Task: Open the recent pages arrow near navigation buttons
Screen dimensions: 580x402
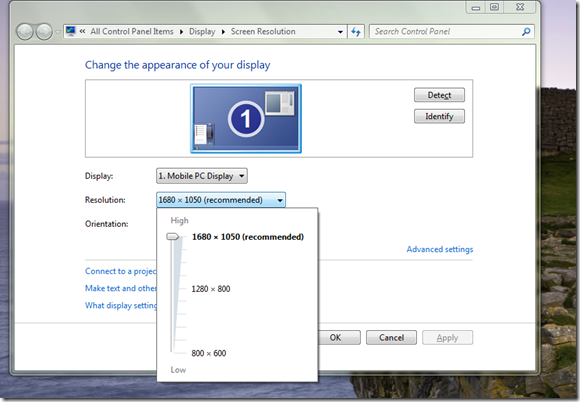Action: (x=58, y=32)
